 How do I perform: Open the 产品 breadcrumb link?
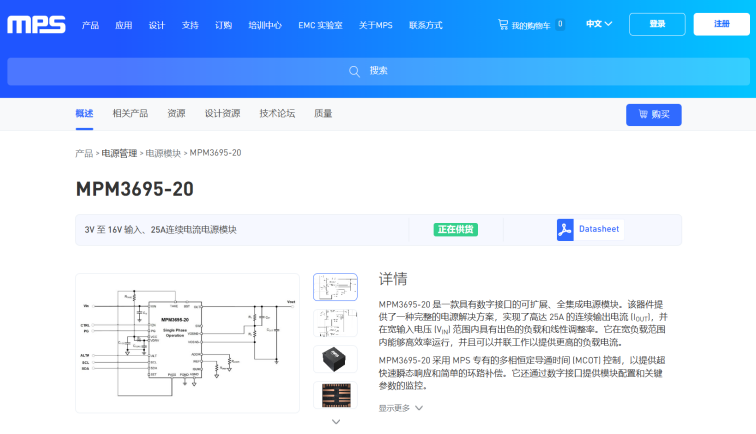(x=84, y=153)
